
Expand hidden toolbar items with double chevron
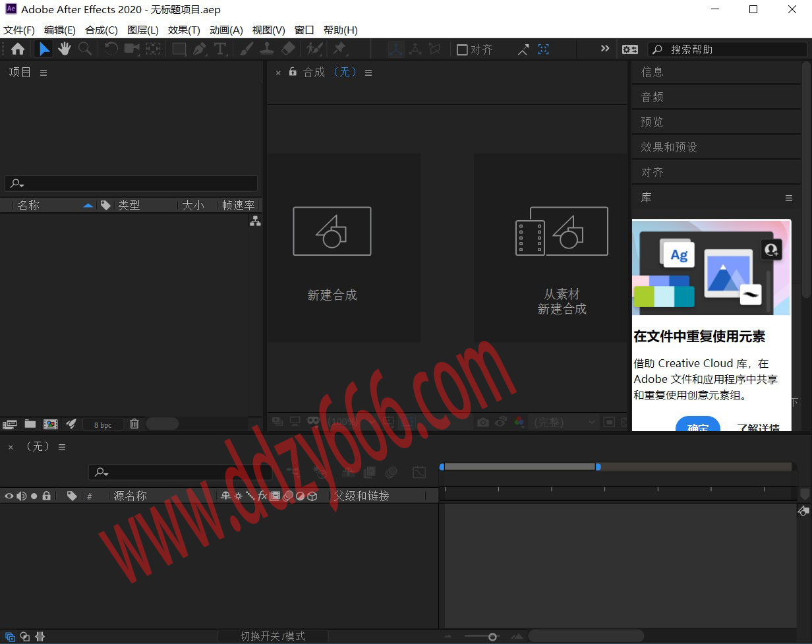605,49
